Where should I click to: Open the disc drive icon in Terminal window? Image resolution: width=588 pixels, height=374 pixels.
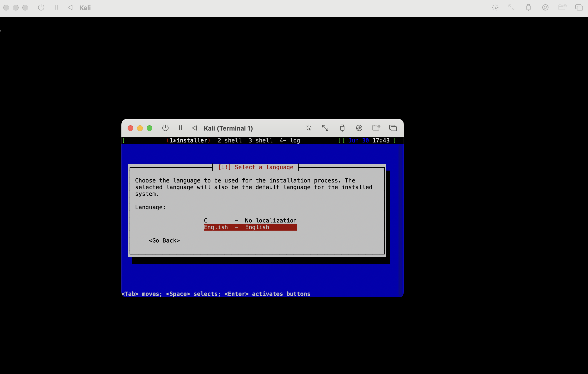359,128
